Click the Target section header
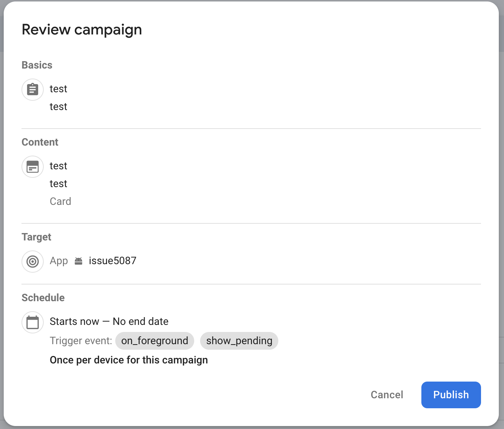Screen dimensions: 504x429 tap(36, 237)
